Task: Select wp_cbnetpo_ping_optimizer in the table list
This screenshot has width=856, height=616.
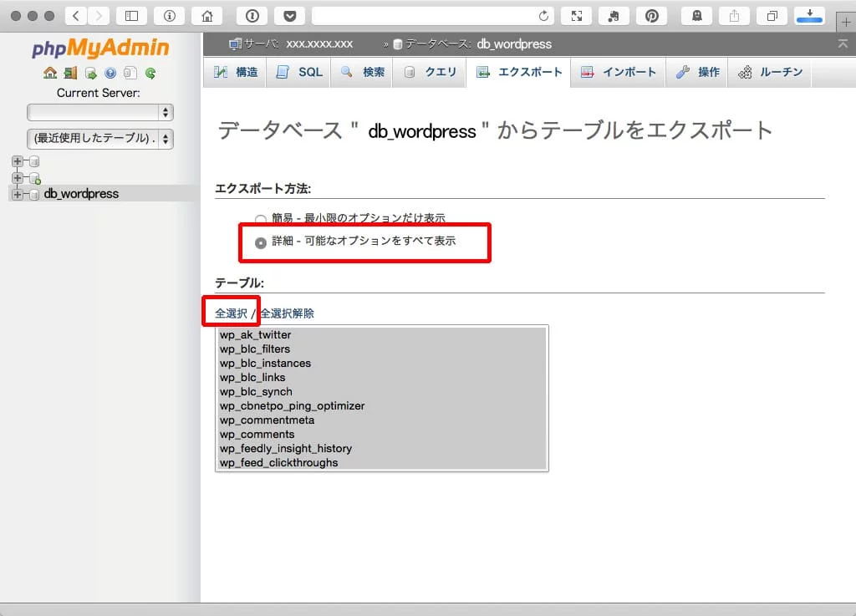Action: tap(381, 405)
